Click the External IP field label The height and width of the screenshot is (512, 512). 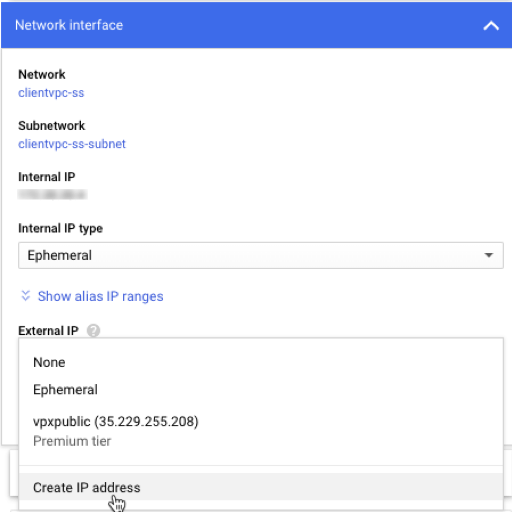point(48,331)
